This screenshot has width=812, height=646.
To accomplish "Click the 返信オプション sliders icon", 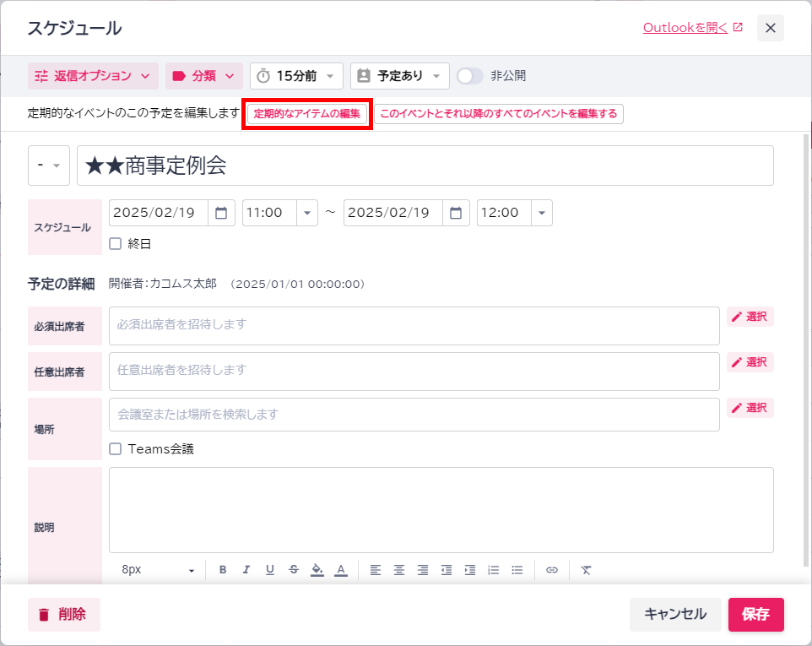I will 41,76.
